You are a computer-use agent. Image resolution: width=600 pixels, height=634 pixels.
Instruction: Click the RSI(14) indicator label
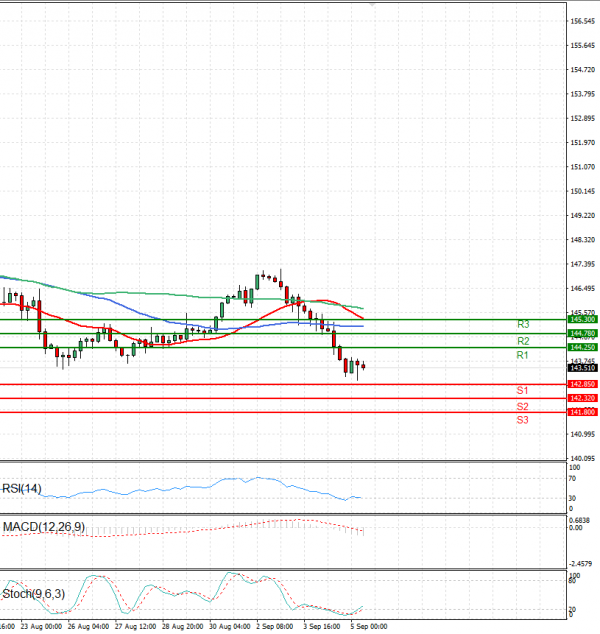[x=22, y=488]
